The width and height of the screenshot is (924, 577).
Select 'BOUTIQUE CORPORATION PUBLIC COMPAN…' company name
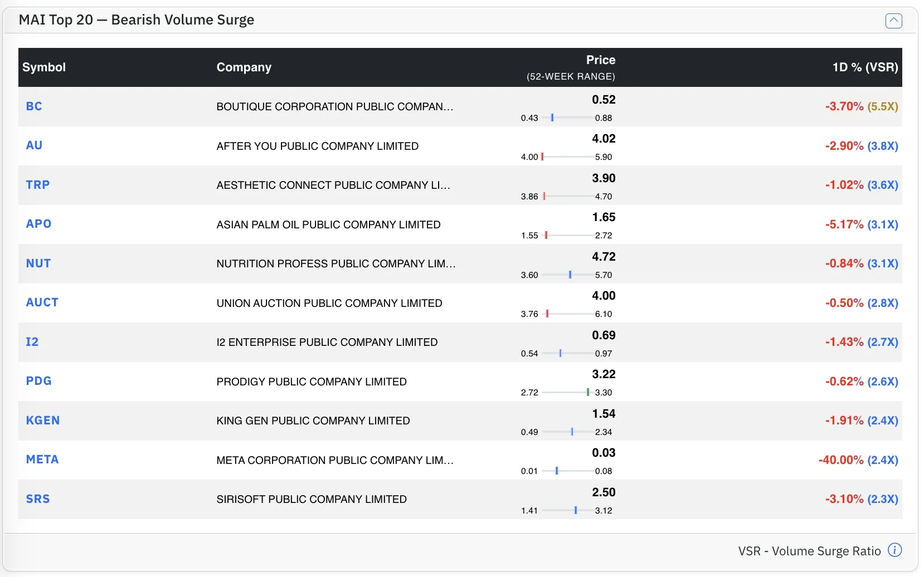(x=335, y=106)
